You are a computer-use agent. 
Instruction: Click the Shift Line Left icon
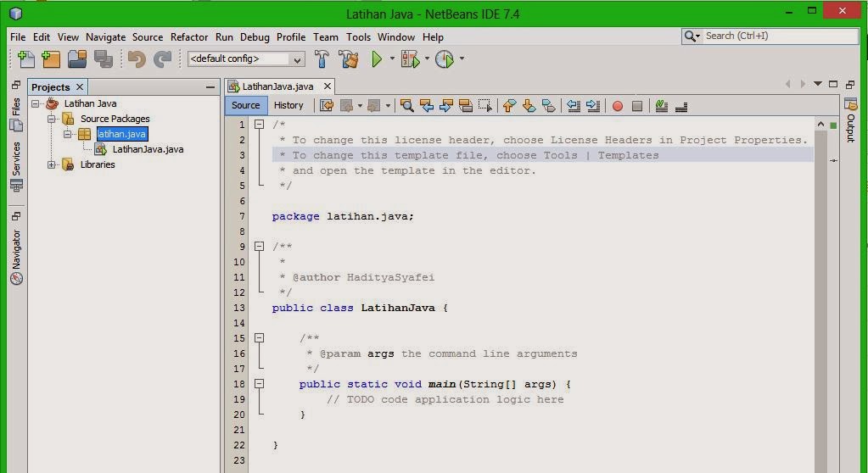point(574,106)
